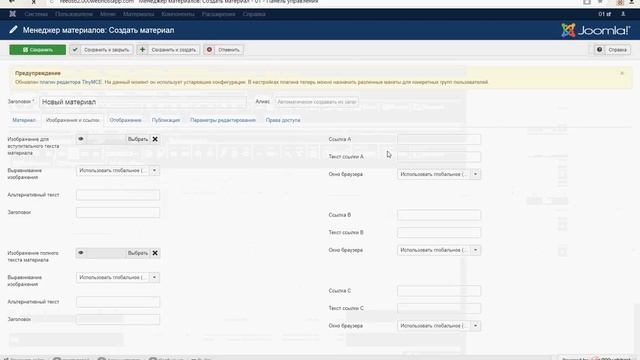
Task: Click the Текст ссылки C field
Action: pyautogui.click(x=439, y=309)
